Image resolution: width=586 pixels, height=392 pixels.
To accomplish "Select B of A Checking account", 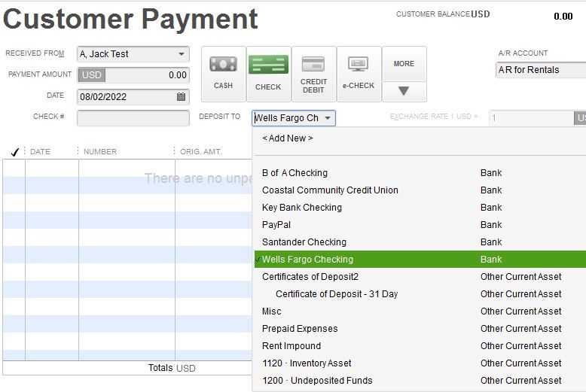I will point(420,173).
